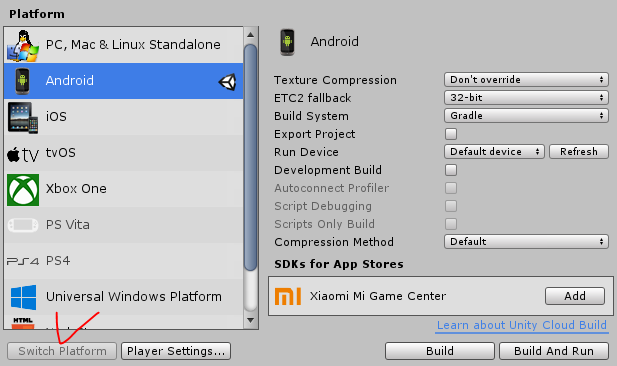The height and width of the screenshot is (366, 617).
Task: Click the SDKs for App Stores heading
Action: point(339,264)
